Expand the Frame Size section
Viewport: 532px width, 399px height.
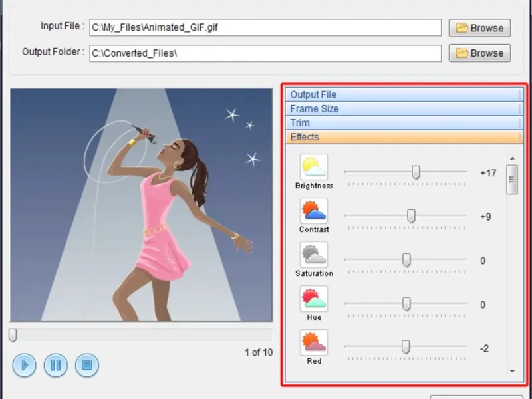pos(404,109)
